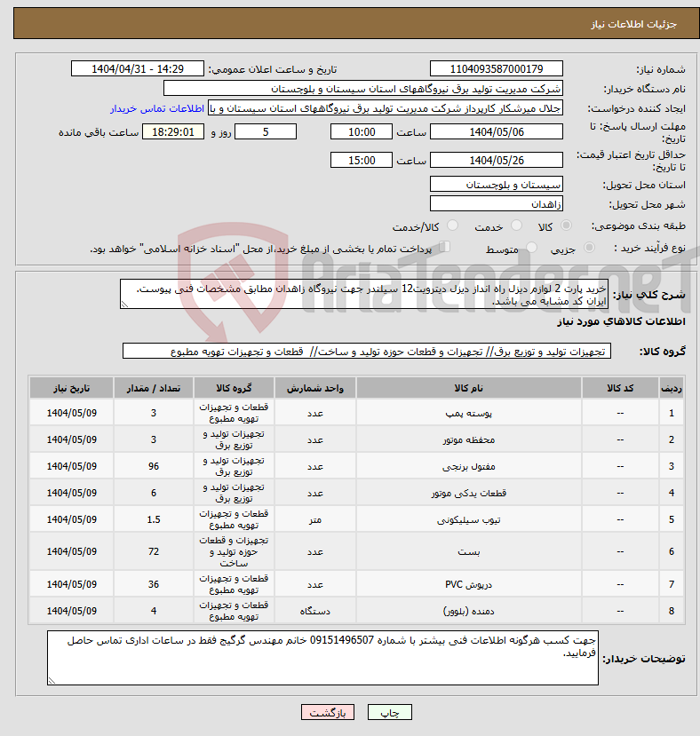
Task: Click the بازگشت (back) button
Action: [x=328, y=713]
